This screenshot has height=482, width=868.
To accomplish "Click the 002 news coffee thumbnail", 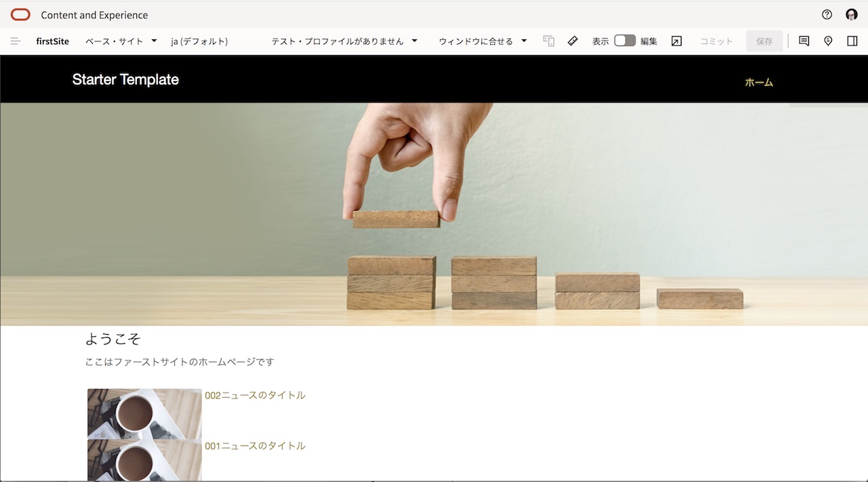I will (144, 414).
